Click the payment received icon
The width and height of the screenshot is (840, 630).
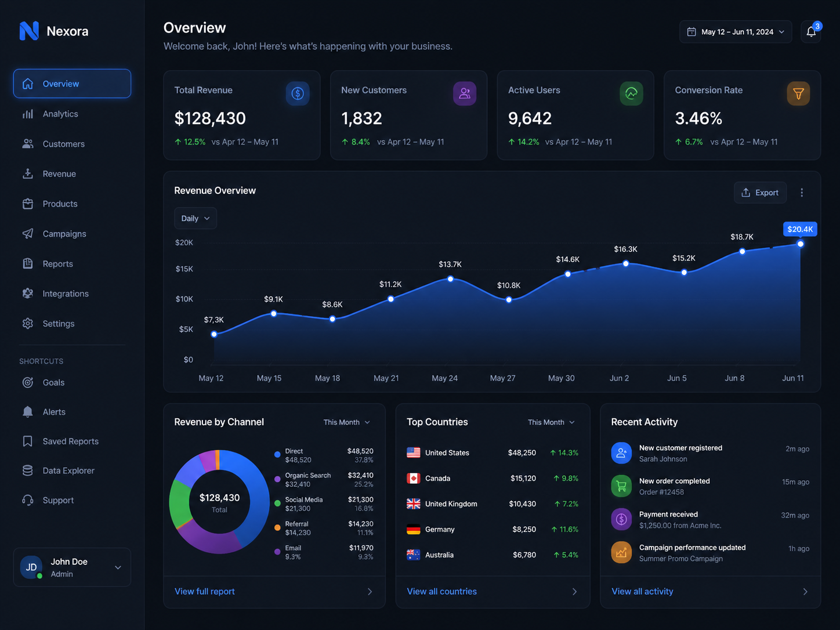pos(621,519)
